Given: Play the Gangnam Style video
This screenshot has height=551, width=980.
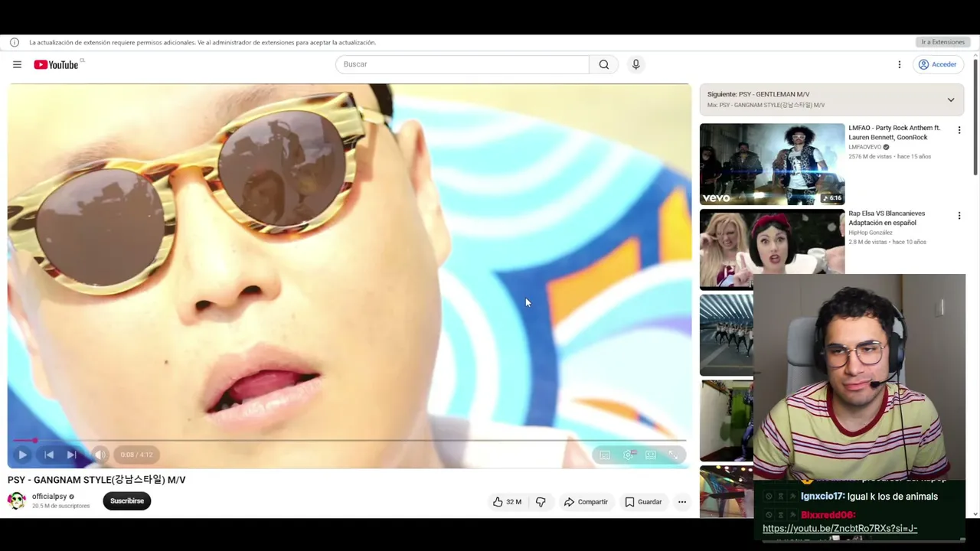Looking at the screenshot, I should (22, 455).
